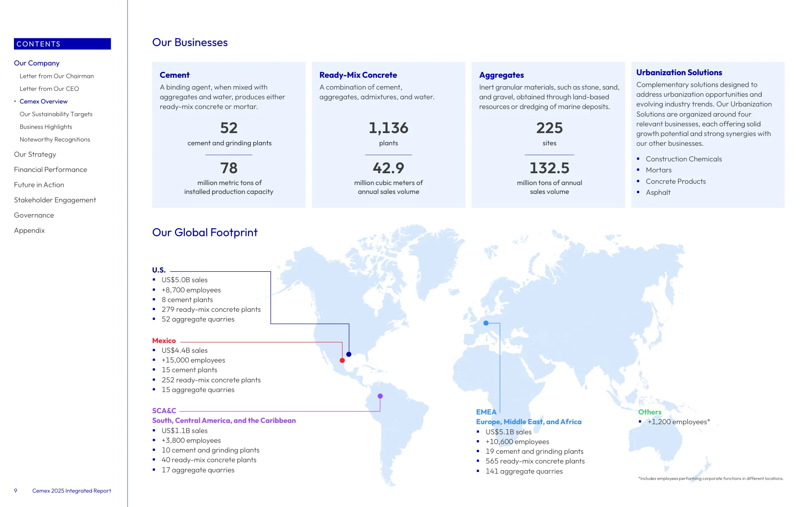Click +3,800 employees under SCA&C
812x507 pixels.
coord(191,441)
